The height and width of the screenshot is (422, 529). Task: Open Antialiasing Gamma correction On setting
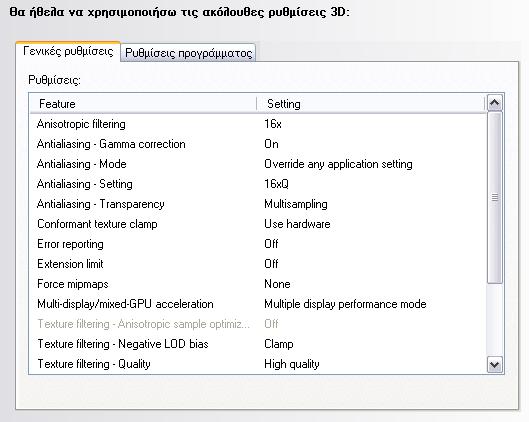[x=272, y=144]
